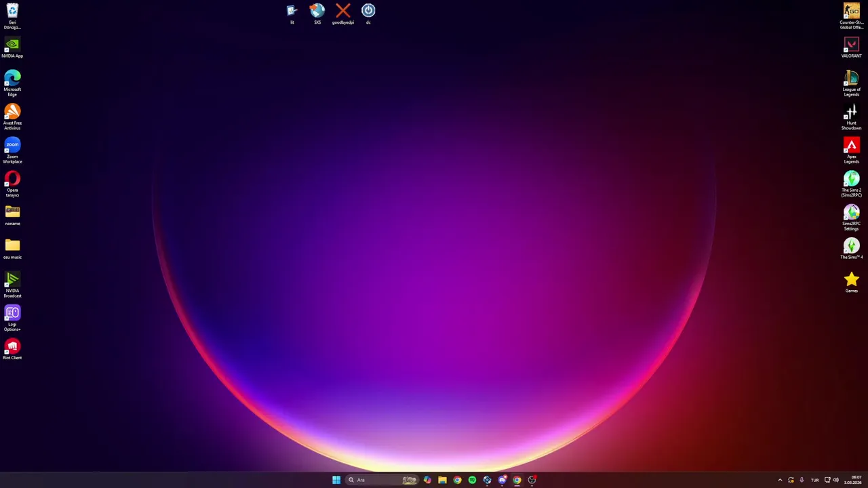Launch the Riot Client shortcut
Image resolution: width=868 pixels, height=488 pixels.
[x=12, y=350]
